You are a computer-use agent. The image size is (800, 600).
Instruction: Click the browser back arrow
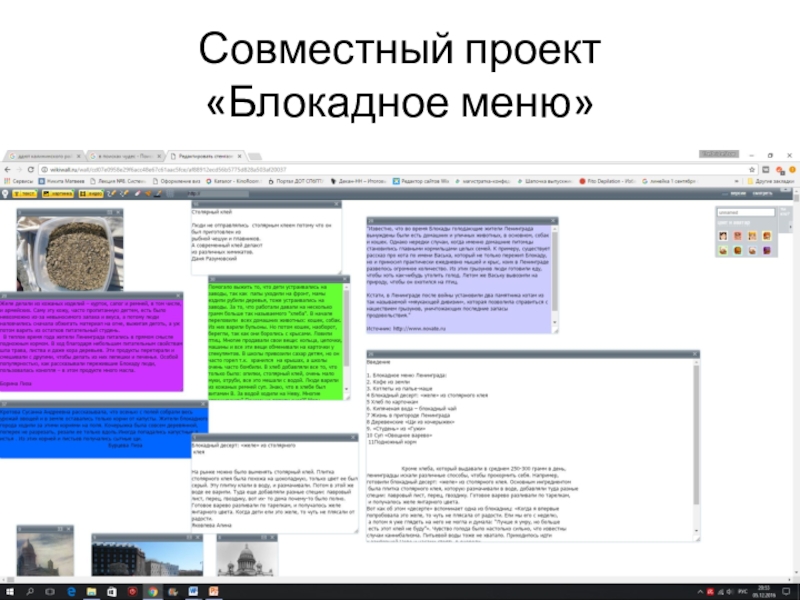[8, 169]
